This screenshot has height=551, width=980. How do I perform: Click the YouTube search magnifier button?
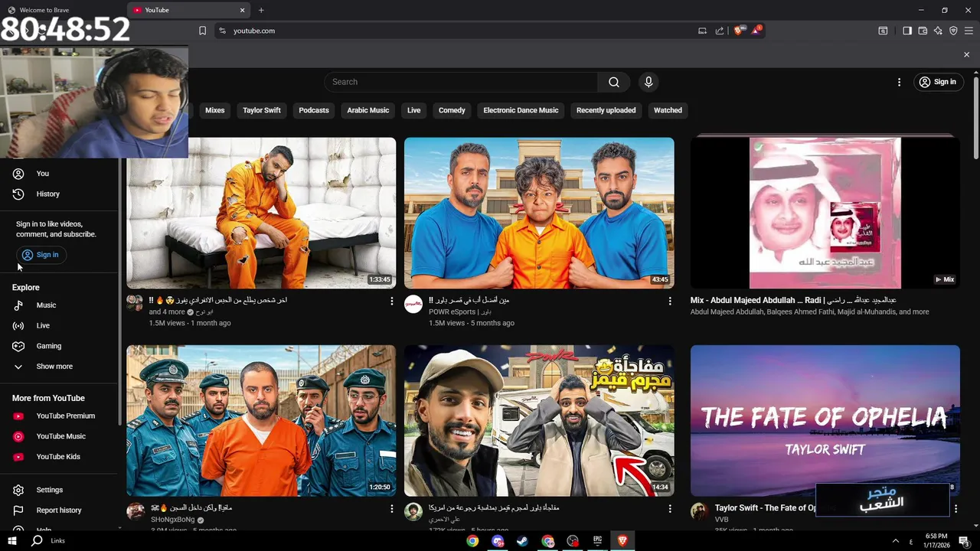pos(614,82)
